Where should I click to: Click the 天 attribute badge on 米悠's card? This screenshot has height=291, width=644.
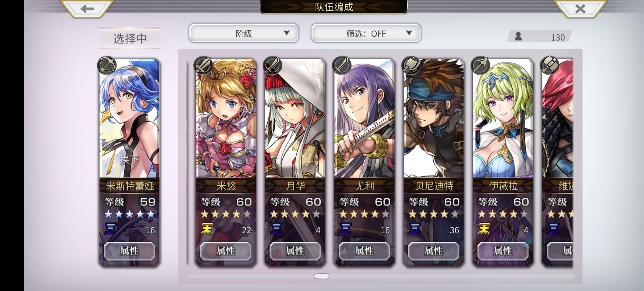point(207,229)
